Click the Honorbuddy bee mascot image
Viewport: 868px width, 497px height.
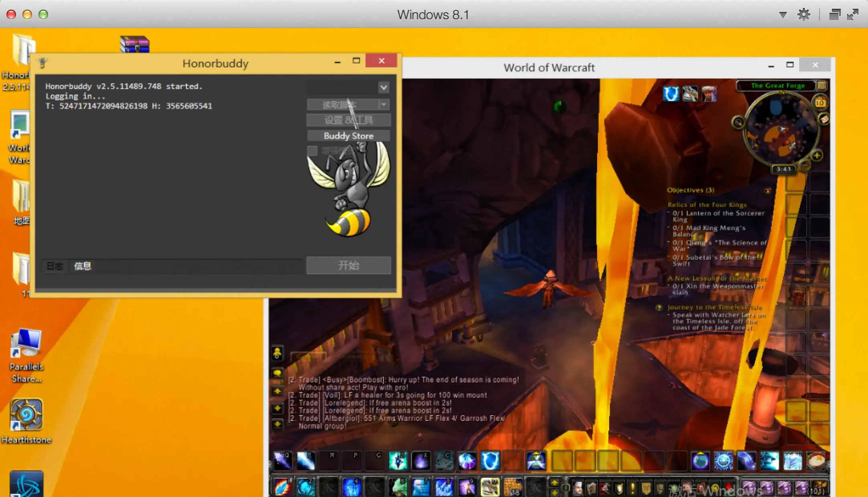348,189
